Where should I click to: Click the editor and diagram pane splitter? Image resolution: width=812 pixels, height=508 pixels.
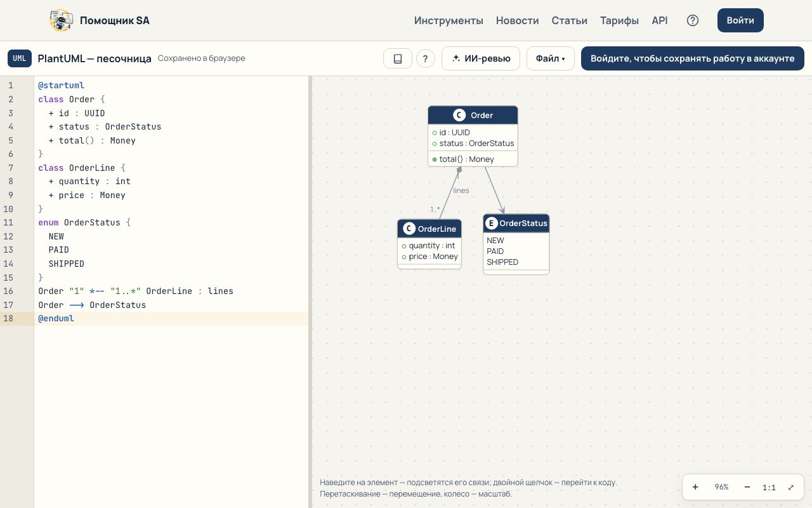pos(310,292)
